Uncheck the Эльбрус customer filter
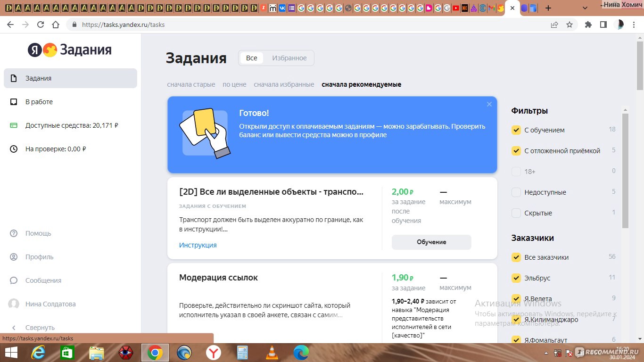644x362 pixels. (x=516, y=278)
